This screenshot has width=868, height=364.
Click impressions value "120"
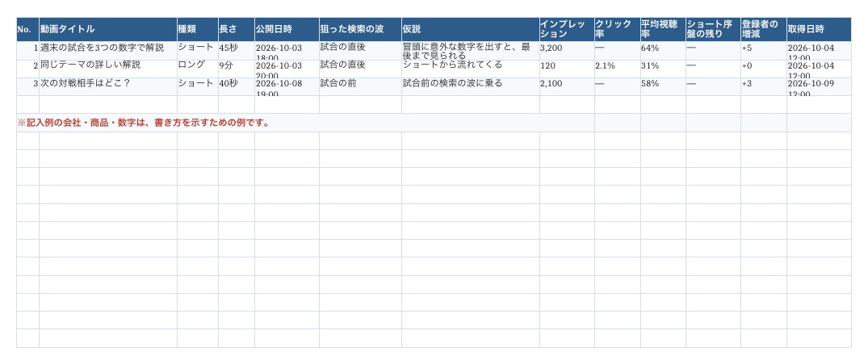point(567,69)
